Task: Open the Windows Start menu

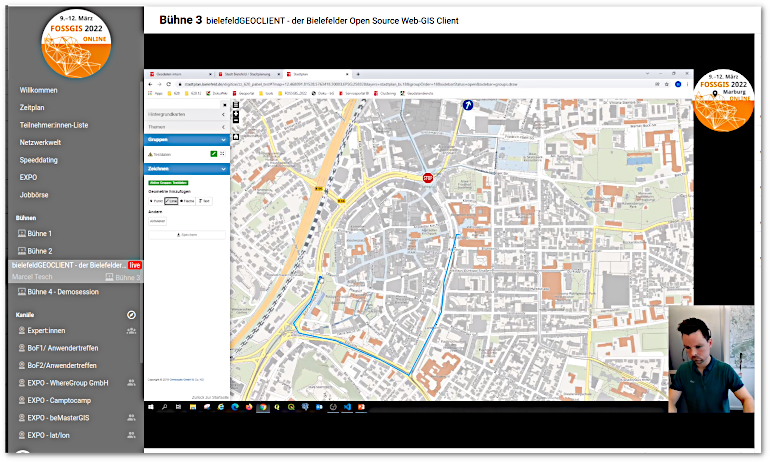Action: click(151, 407)
